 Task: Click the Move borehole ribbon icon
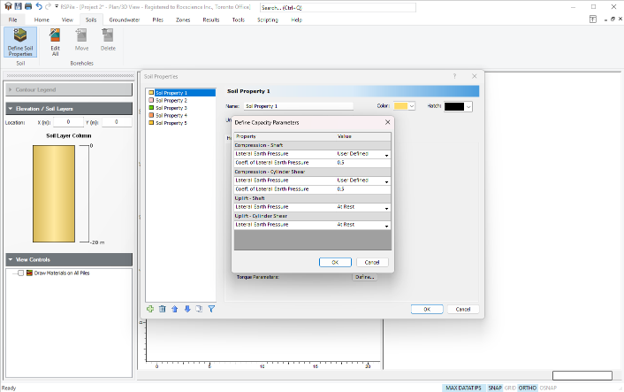click(x=82, y=40)
